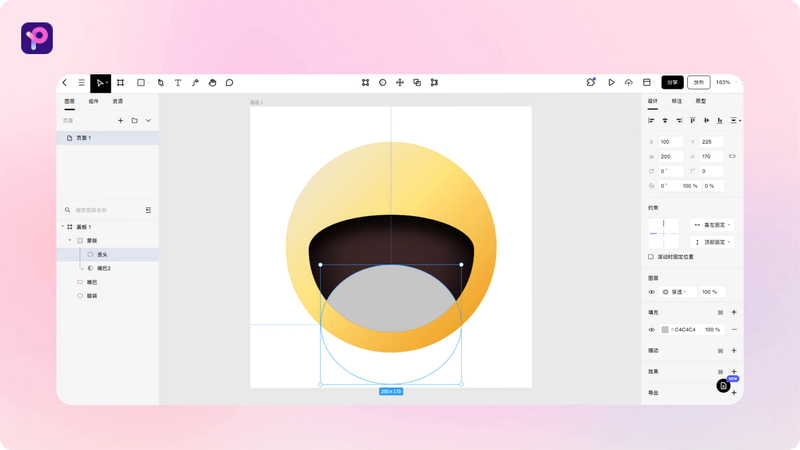Open the hamburger main menu
800x450 pixels.
(x=82, y=83)
